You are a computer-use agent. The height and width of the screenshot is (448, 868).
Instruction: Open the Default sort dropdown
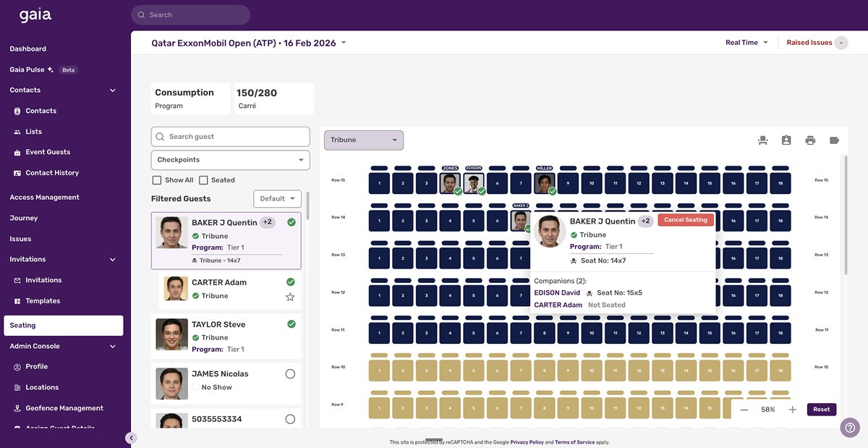[x=277, y=198]
